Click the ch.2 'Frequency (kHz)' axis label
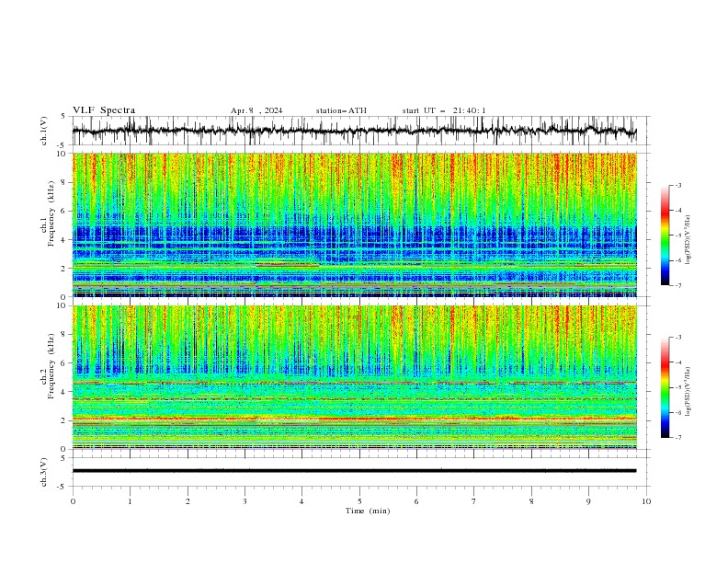Screen dimensions: 728x563 [x=51, y=366]
